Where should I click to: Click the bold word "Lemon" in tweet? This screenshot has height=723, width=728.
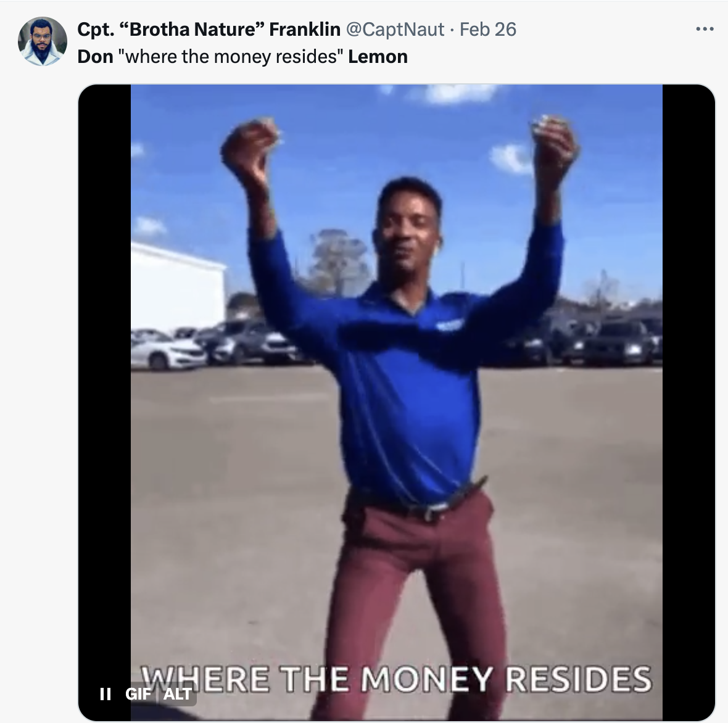[x=378, y=57]
